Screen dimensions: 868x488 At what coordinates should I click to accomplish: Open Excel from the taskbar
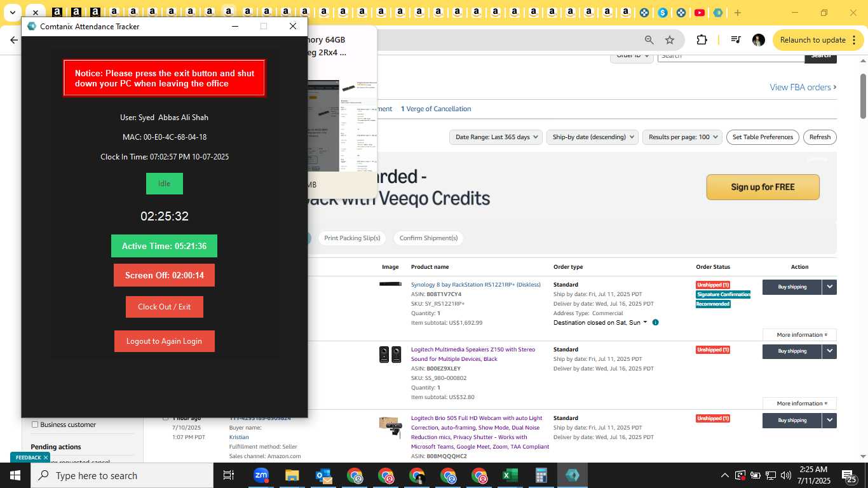coord(510,475)
